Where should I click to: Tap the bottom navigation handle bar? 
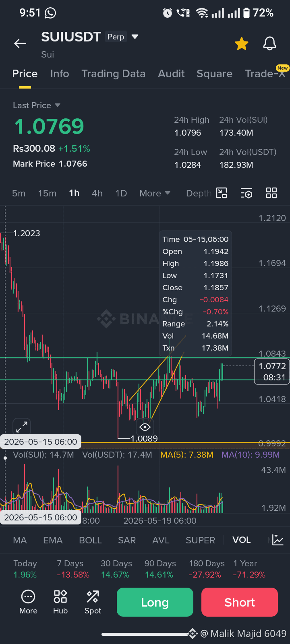(145, 634)
